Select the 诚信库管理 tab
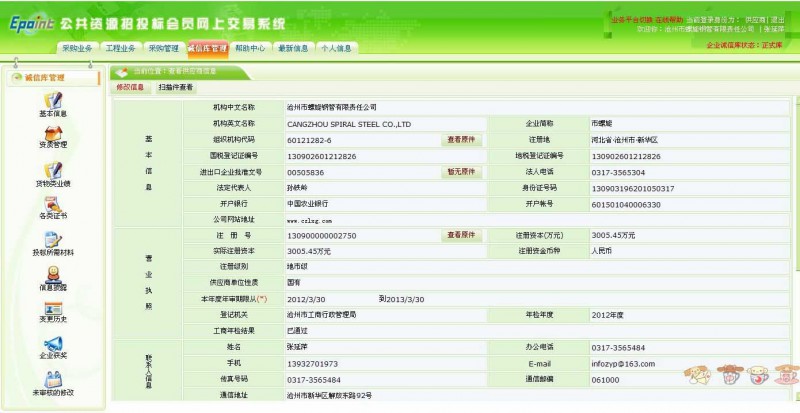This screenshot has height=413, width=800. click(x=207, y=48)
